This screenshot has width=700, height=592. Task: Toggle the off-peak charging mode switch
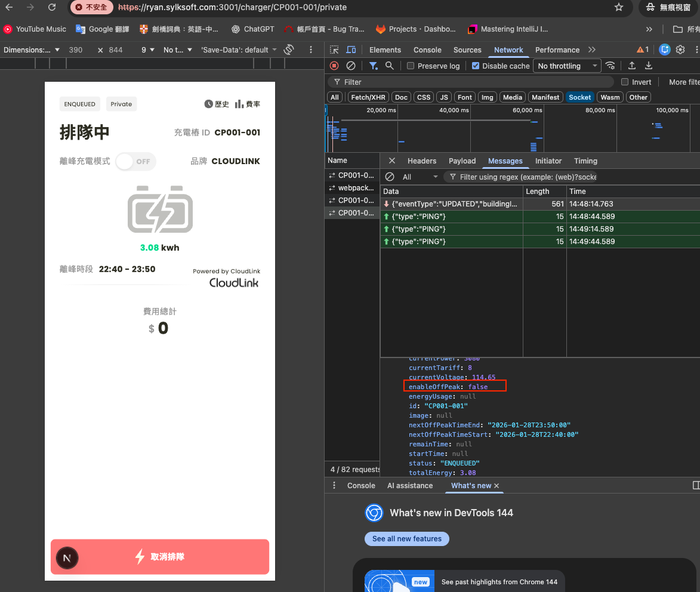pyautogui.click(x=135, y=162)
